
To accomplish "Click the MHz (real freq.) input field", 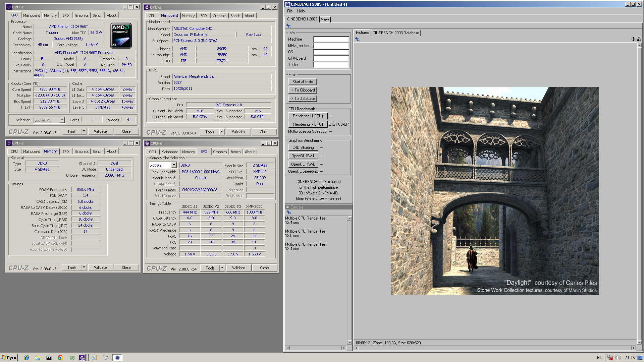I will tap(331, 46).
